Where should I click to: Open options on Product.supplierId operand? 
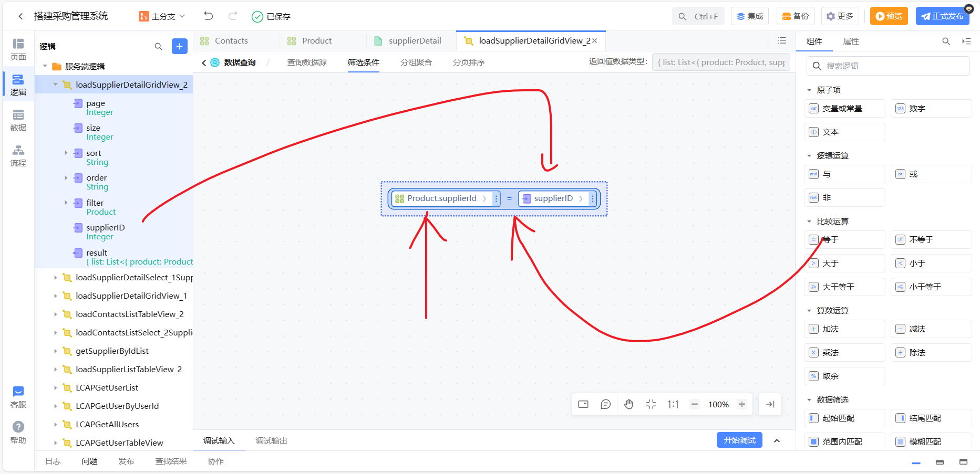click(496, 199)
